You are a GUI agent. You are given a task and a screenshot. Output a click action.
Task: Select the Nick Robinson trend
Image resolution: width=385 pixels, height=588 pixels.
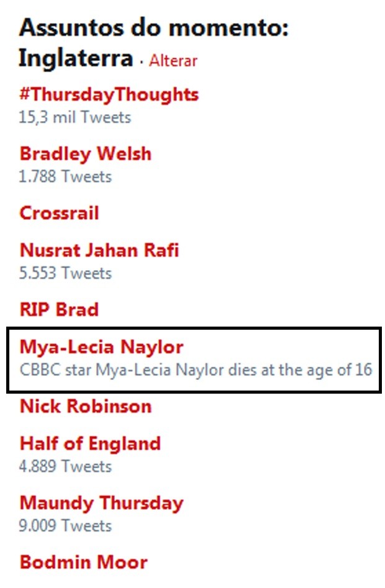pyautogui.click(x=86, y=407)
